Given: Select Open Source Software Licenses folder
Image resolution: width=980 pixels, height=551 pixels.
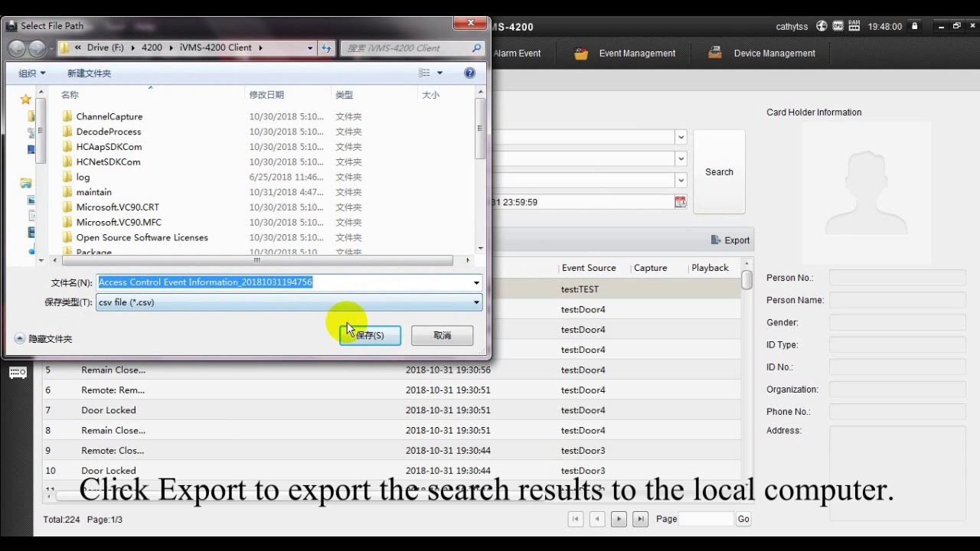Looking at the screenshot, I should tap(142, 237).
